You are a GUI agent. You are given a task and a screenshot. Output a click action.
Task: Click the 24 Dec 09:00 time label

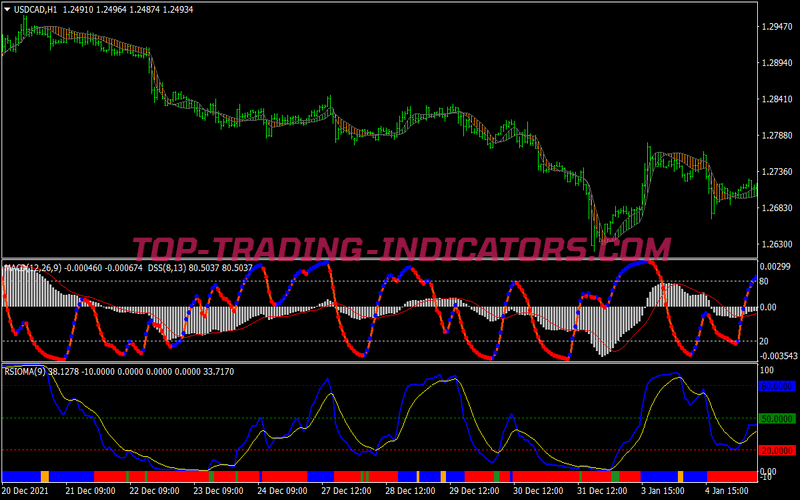click(x=283, y=491)
